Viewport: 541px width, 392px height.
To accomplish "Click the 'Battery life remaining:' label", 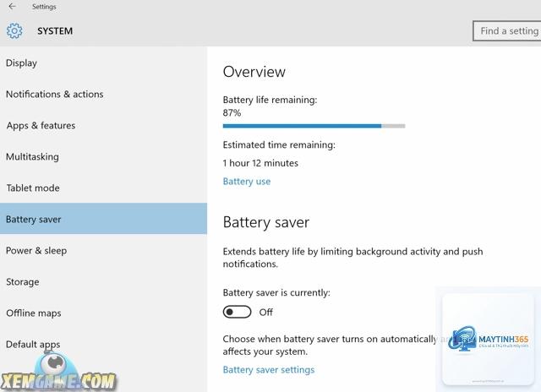I will tap(270, 100).
